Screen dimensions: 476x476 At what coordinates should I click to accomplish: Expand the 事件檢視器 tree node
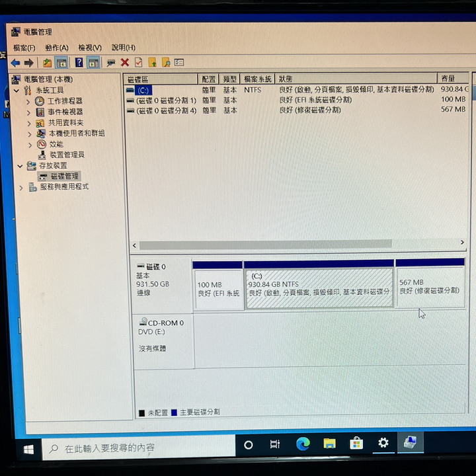28,112
